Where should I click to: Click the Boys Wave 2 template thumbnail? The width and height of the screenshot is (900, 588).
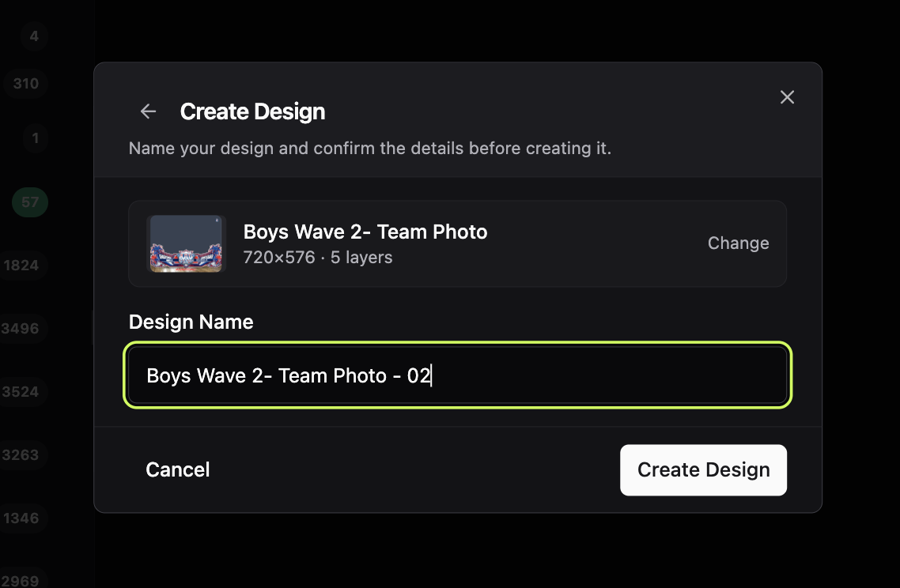[x=186, y=243]
